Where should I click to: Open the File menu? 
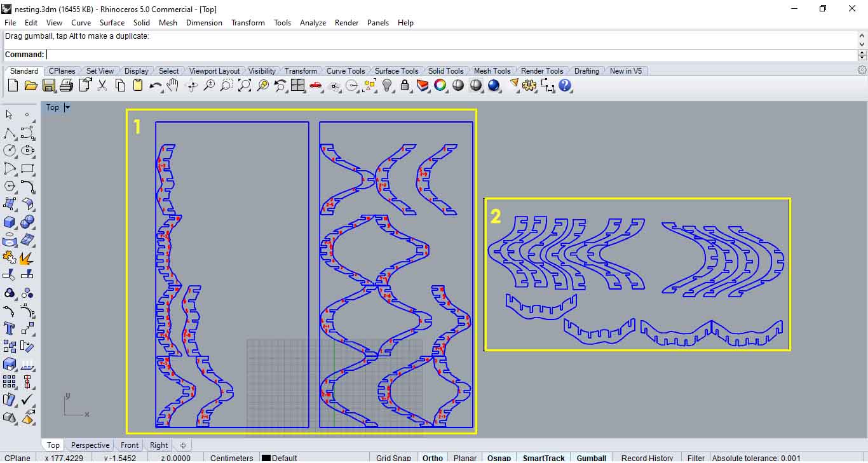click(x=10, y=22)
